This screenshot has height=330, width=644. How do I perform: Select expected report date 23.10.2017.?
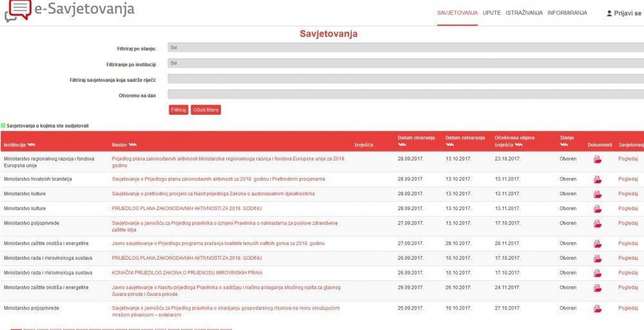click(x=507, y=159)
